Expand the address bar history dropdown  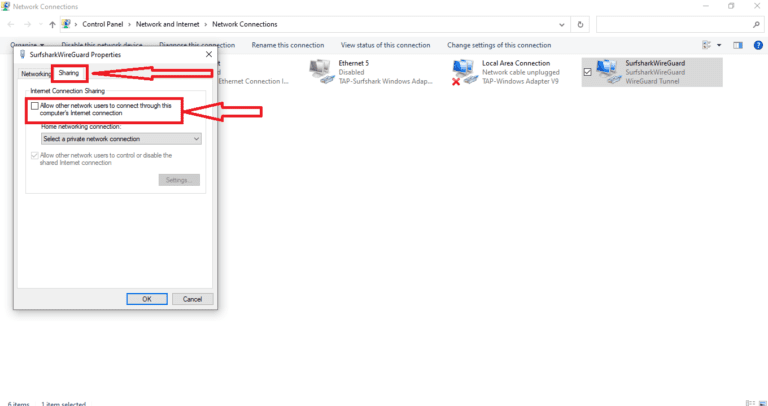point(561,24)
